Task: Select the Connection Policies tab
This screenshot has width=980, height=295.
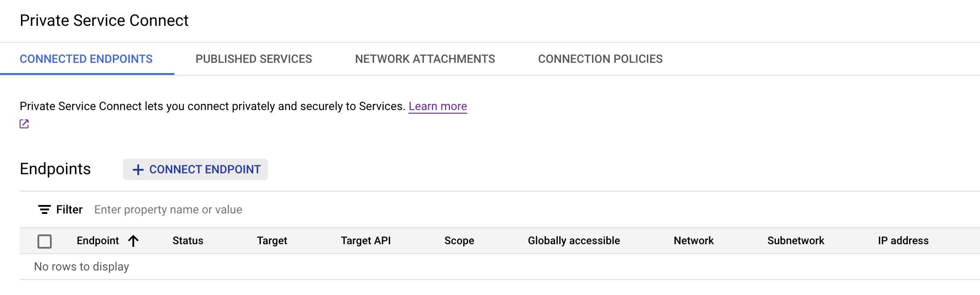Action: pos(601,59)
